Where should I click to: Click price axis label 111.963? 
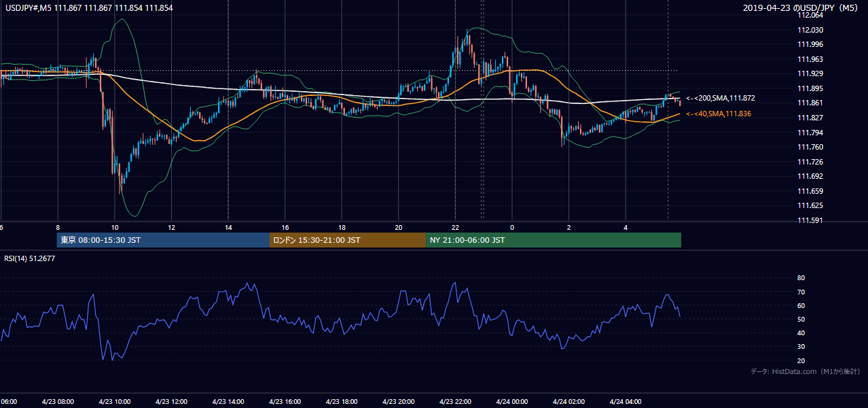[x=810, y=59]
